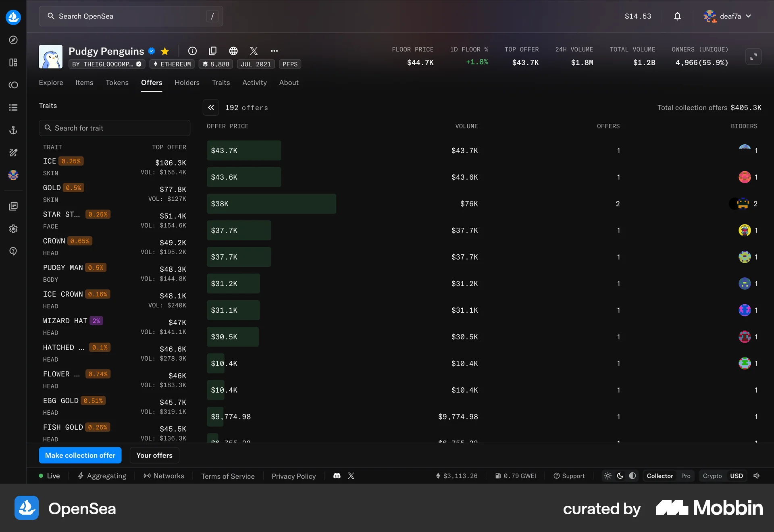Viewport: 774px width, 532px height.
Task: Open the Watchlist list icon in sidebar
Action: point(13,107)
